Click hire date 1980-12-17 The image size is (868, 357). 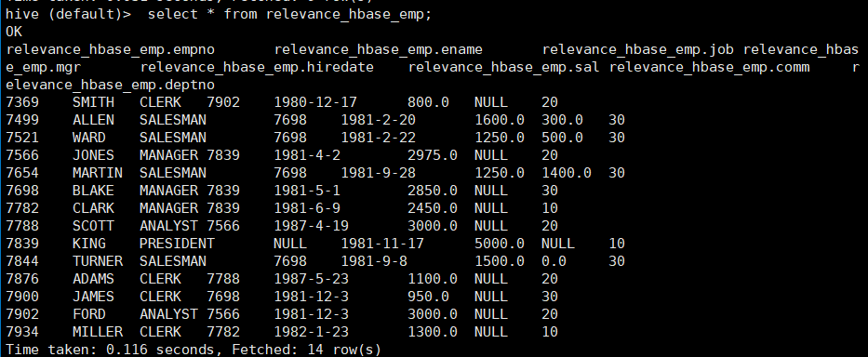coord(315,102)
